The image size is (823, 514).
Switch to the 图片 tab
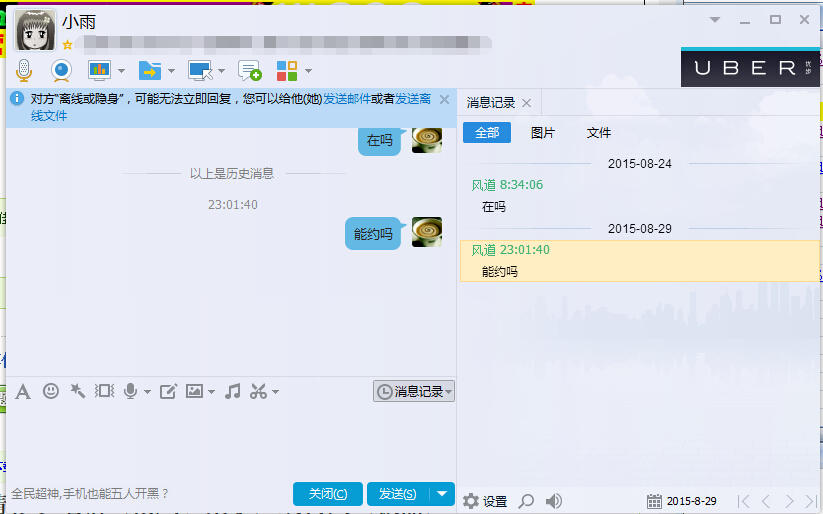(543, 133)
